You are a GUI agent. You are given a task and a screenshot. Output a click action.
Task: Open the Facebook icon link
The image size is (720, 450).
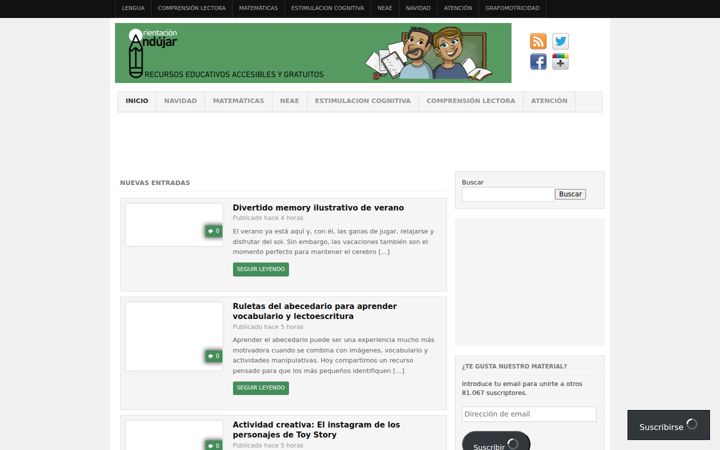(x=538, y=62)
